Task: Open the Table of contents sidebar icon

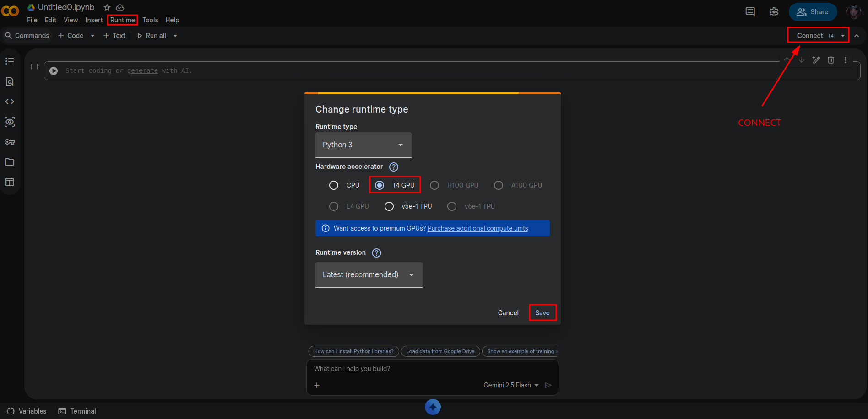Action: point(10,61)
